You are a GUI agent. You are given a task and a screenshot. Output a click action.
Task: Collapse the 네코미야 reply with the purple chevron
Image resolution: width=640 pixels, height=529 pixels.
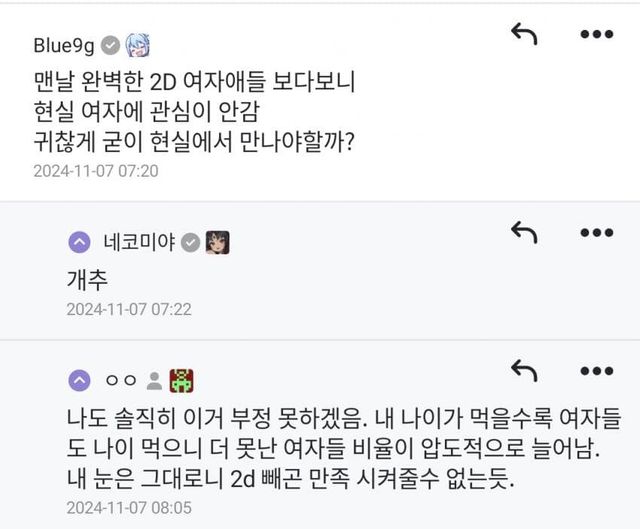[x=79, y=241]
